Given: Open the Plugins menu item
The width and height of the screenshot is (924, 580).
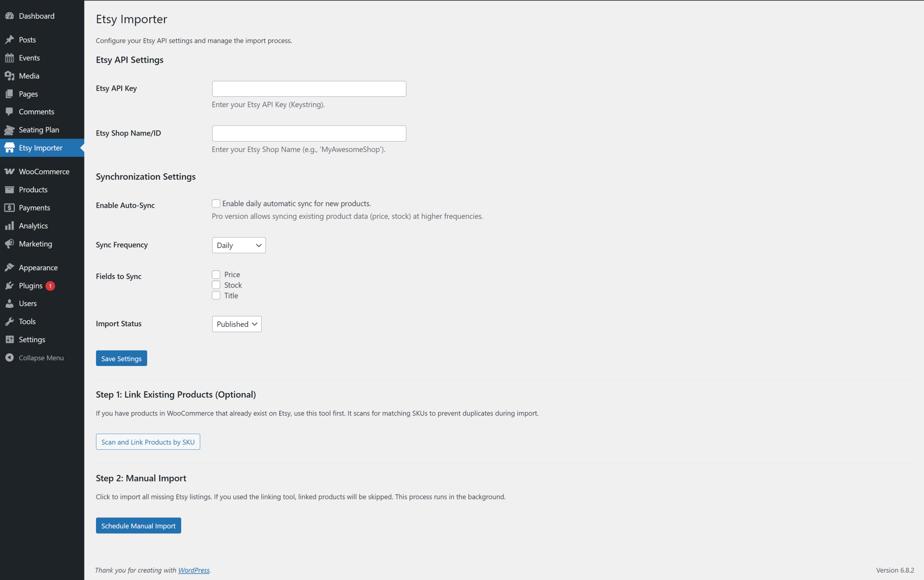Looking at the screenshot, I should [31, 286].
